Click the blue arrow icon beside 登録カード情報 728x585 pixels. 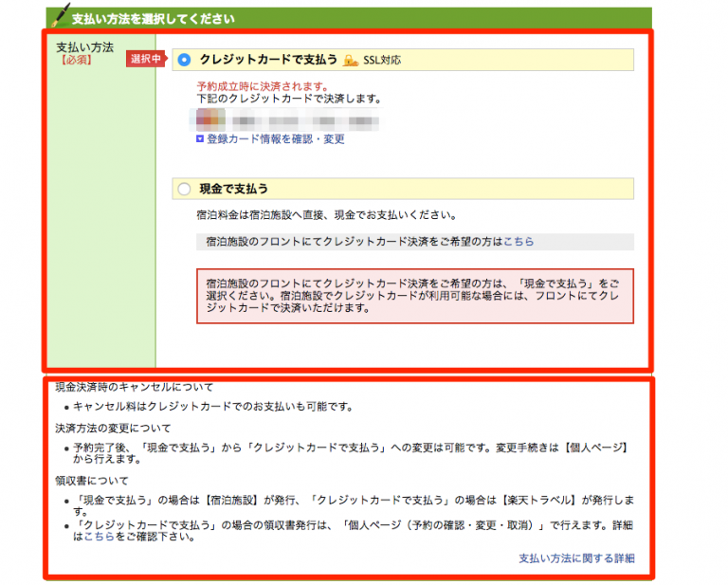pos(200,138)
